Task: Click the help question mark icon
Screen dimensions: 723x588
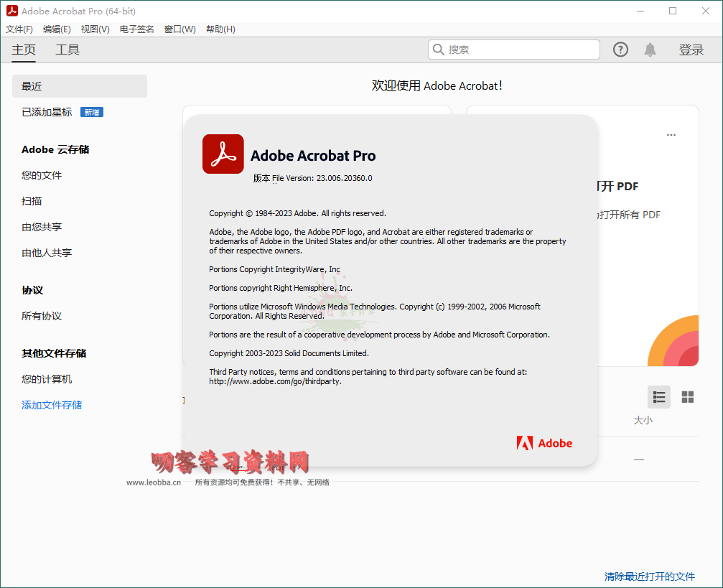Action: [620, 50]
